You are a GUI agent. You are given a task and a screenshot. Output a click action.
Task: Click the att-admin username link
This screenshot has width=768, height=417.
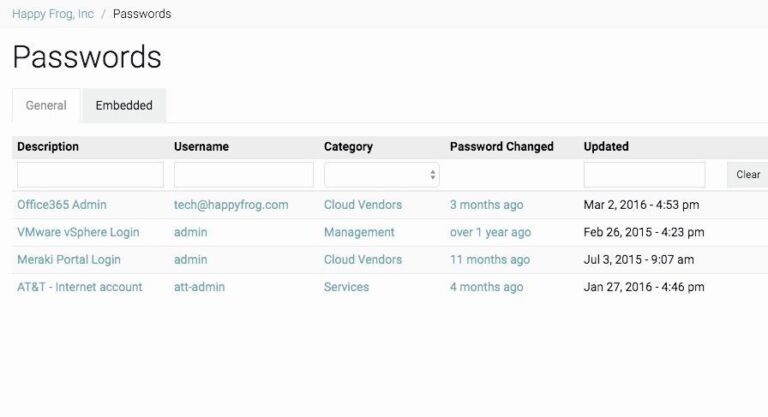(199, 287)
